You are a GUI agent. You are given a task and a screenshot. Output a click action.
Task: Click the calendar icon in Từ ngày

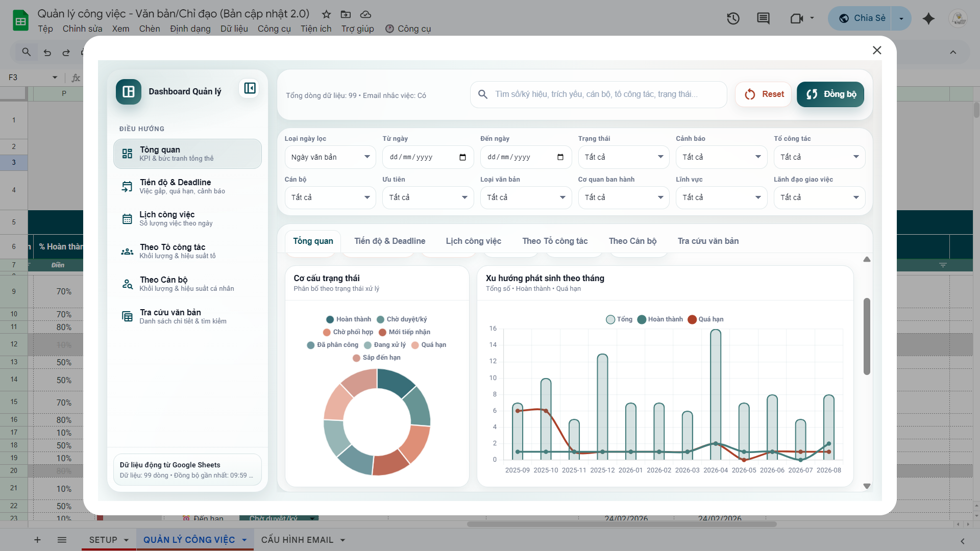(x=462, y=157)
